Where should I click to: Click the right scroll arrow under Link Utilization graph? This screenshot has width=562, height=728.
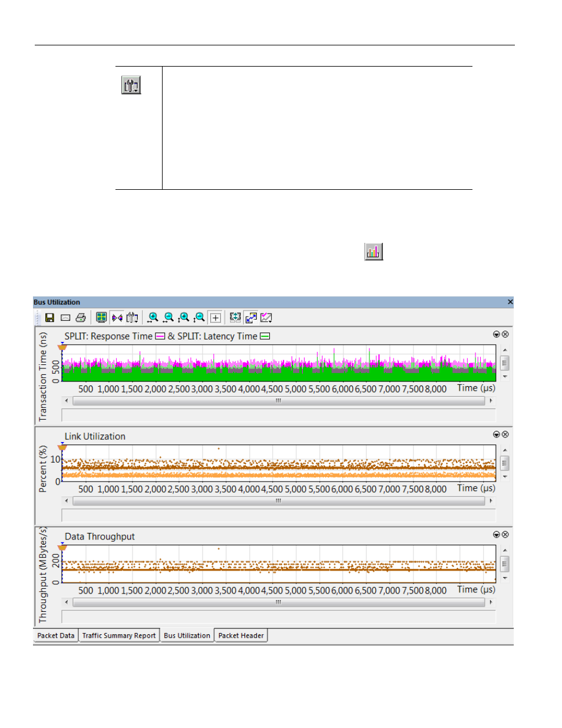coord(491,501)
